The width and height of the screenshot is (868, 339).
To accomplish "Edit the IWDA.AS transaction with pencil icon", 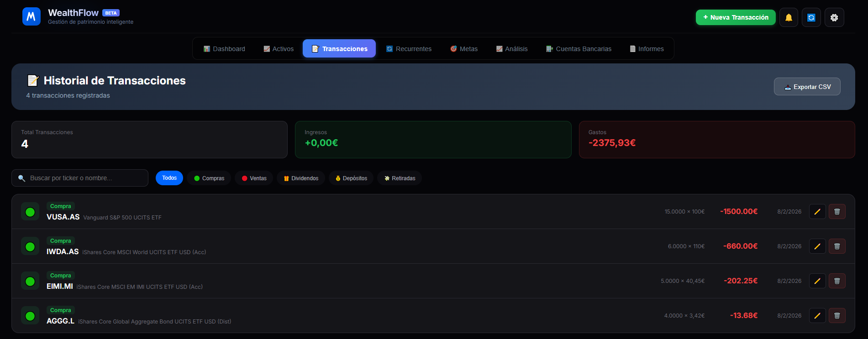I will point(817,246).
